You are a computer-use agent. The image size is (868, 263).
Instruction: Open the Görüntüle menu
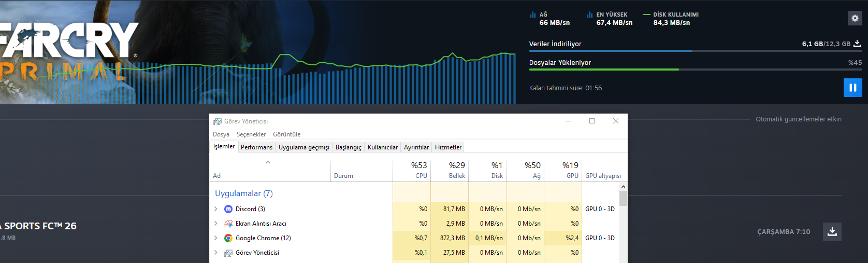[287, 134]
